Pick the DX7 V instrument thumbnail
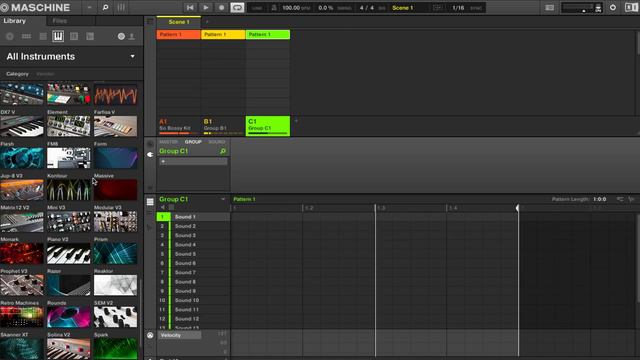Image resolution: width=640 pixels, height=360 pixels. click(22, 126)
